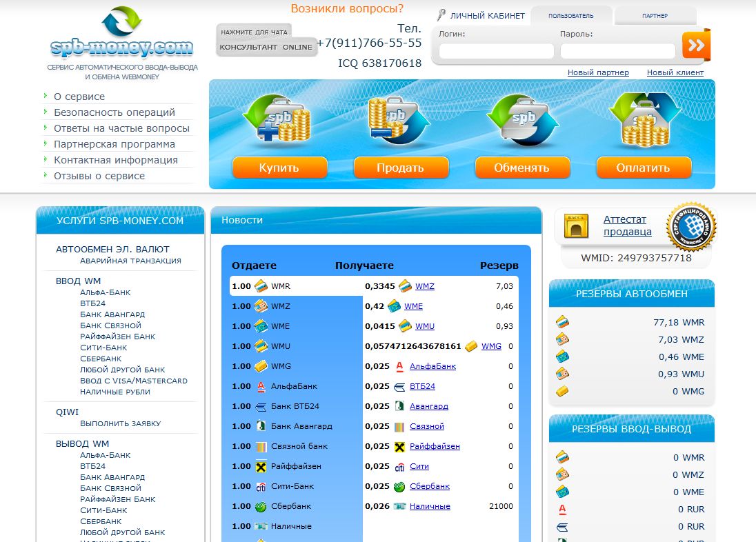Image resolution: width=756 pixels, height=542 pixels.
Task: Click the spb-money.com logo
Action: 121,32
